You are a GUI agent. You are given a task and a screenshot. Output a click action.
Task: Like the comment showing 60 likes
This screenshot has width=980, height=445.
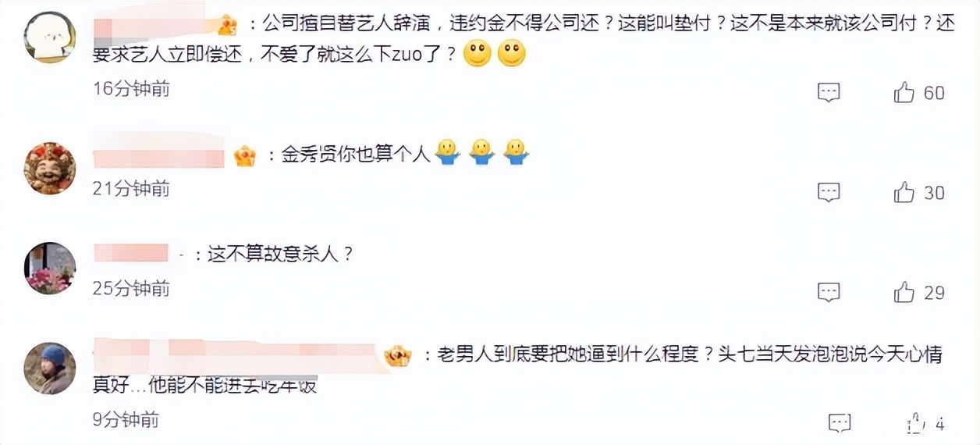(x=904, y=93)
